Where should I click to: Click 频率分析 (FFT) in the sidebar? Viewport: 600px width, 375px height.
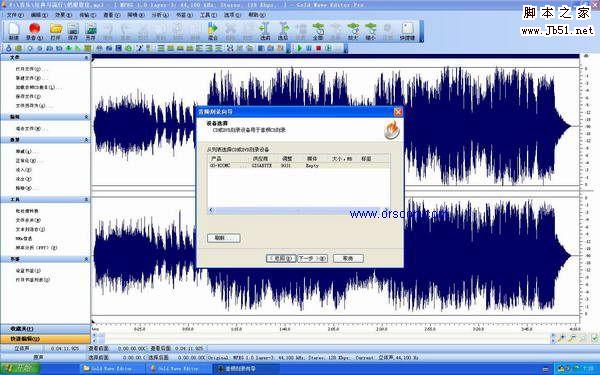tap(36, 248)
